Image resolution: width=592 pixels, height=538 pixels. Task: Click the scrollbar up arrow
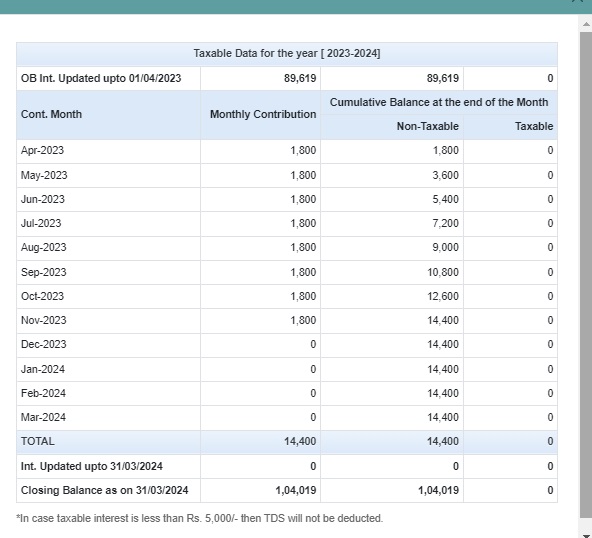(x=586, y=24)
